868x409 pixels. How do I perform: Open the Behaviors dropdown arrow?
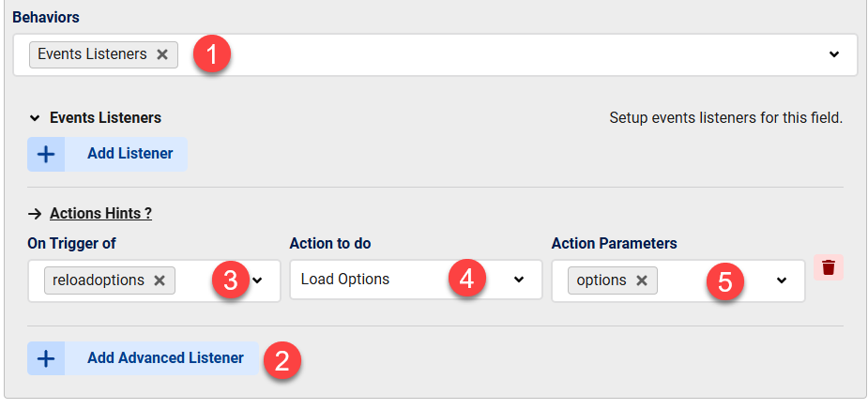point(834,54)
